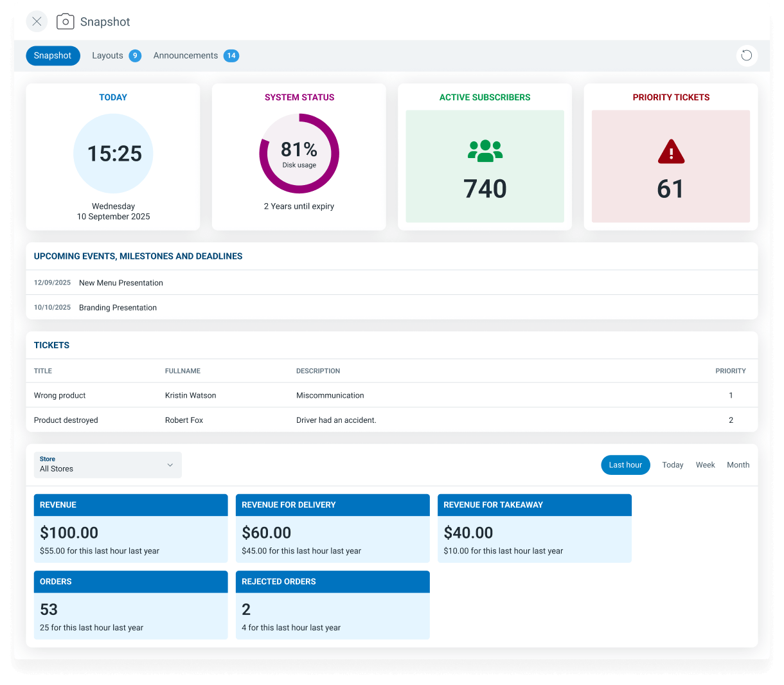Click the Robert Fox name cell
Viewport: 784px width, 685px height.
[184, 420]
